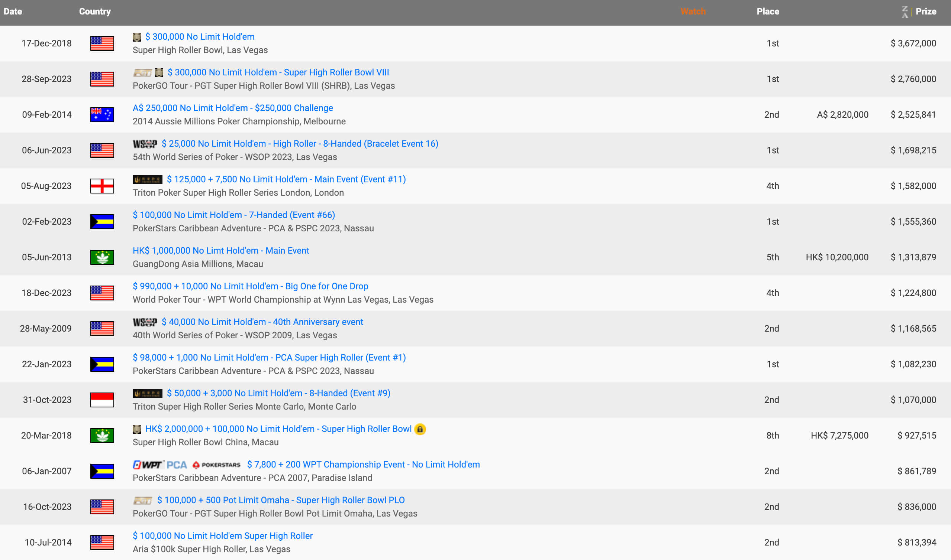Sort the table by Date column
The width and height of the screenshot is (951, 560).
pos(13,12)
